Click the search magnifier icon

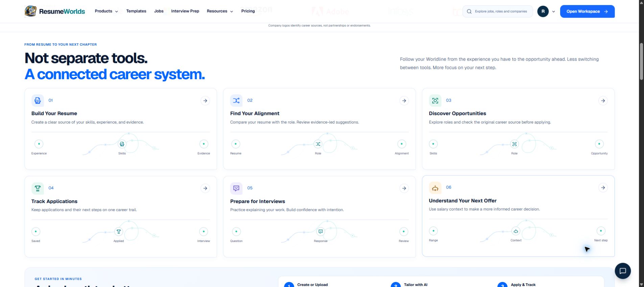tap(469, 12)
